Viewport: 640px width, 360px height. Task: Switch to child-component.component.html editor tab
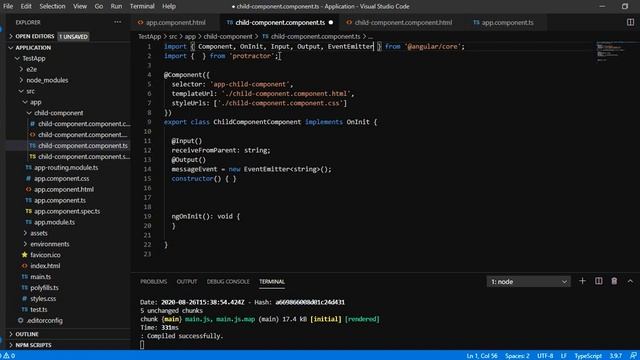click(403, 22)
